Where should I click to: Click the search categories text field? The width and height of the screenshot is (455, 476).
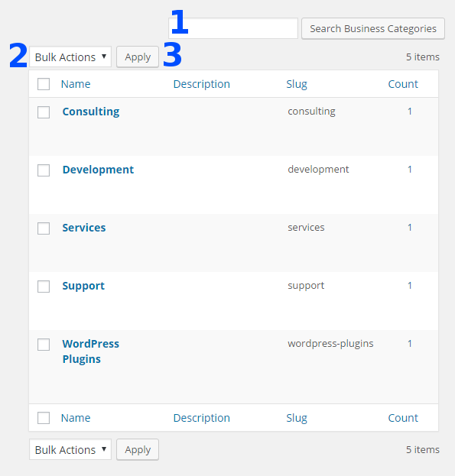[233, 28]
